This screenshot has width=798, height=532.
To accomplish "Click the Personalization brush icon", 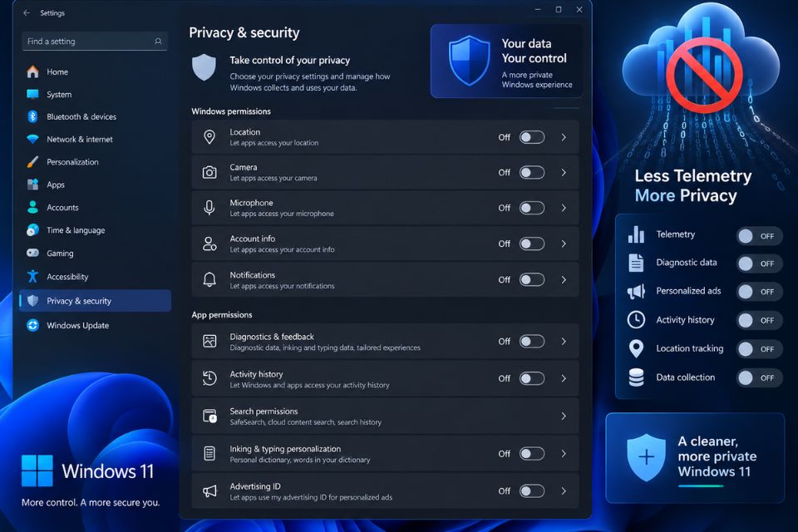I will pyautogui.click(x=32, y=162).
